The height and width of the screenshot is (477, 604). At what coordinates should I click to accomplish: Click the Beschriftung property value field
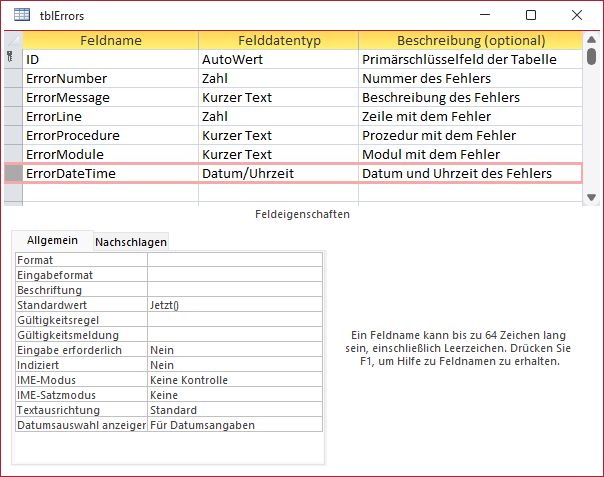(235, 290)
